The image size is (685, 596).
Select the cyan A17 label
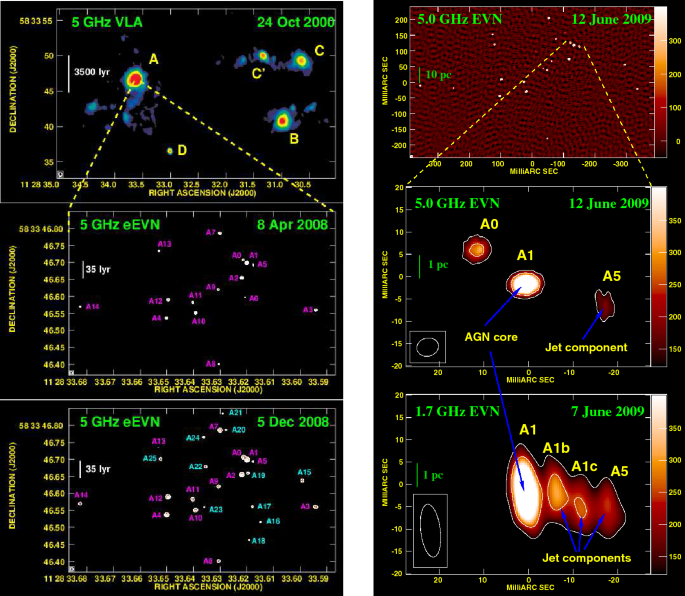pos(264,506)
